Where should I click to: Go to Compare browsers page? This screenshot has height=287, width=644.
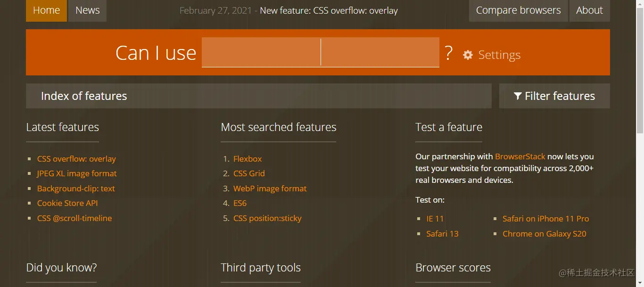click(519, 10)
